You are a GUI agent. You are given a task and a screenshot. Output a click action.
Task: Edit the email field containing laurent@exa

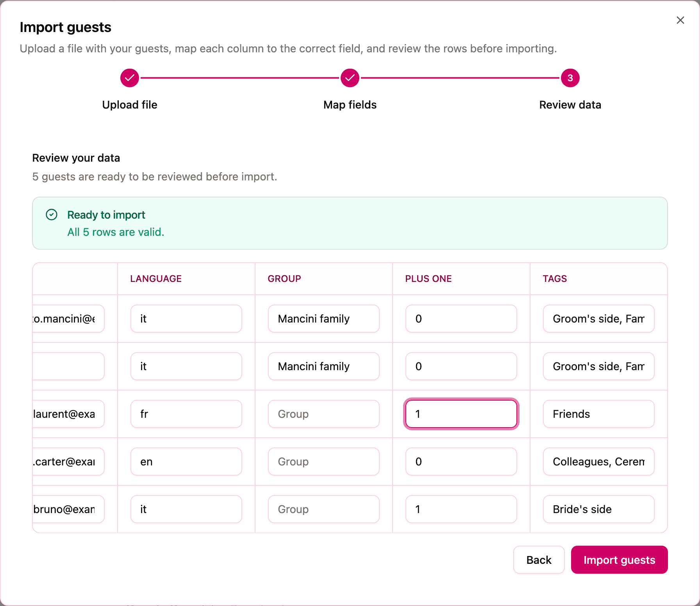[68, 414]
